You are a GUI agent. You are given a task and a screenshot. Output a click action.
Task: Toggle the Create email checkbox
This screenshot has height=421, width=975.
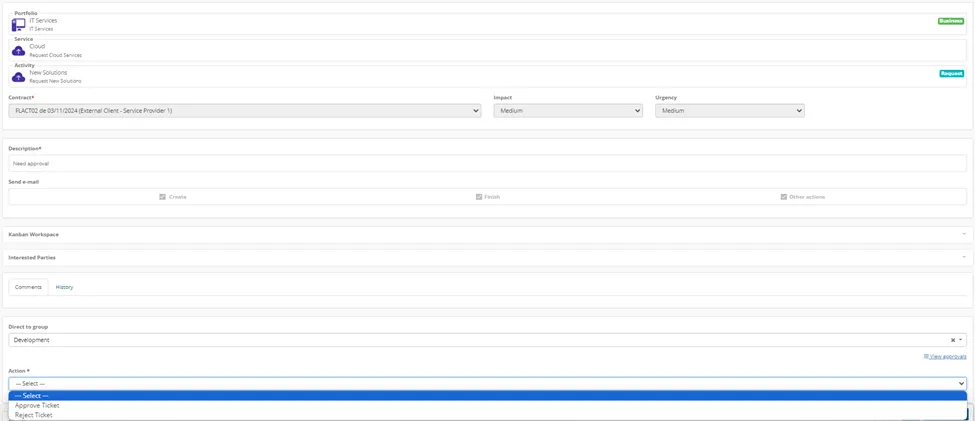pyautogui.click(x=162, y=197)
